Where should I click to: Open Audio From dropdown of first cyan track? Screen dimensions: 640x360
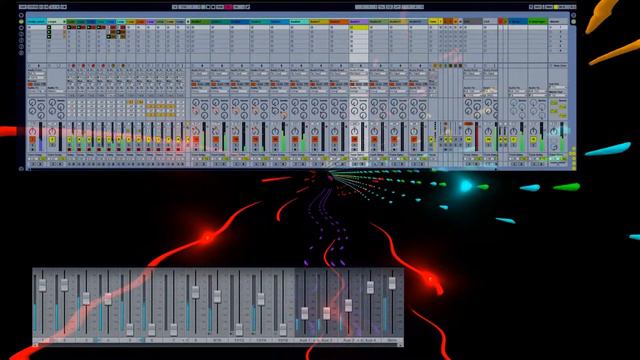(x=36, y=73)
